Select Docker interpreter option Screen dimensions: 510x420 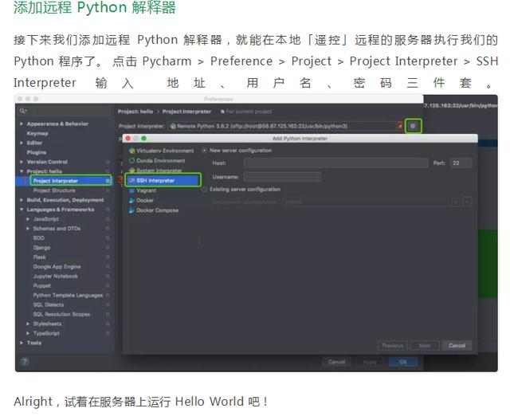pyautogui.click(x=141, y=200)
